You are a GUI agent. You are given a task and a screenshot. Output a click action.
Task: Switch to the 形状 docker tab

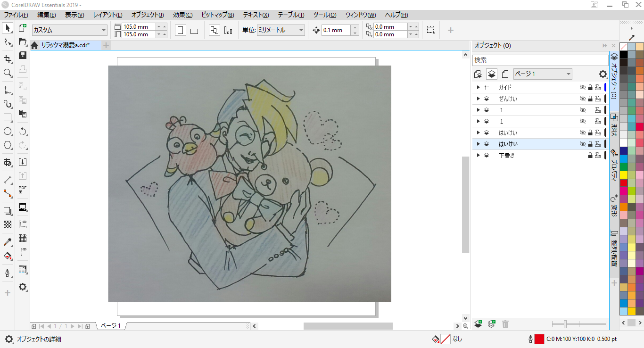click(614, 125)
